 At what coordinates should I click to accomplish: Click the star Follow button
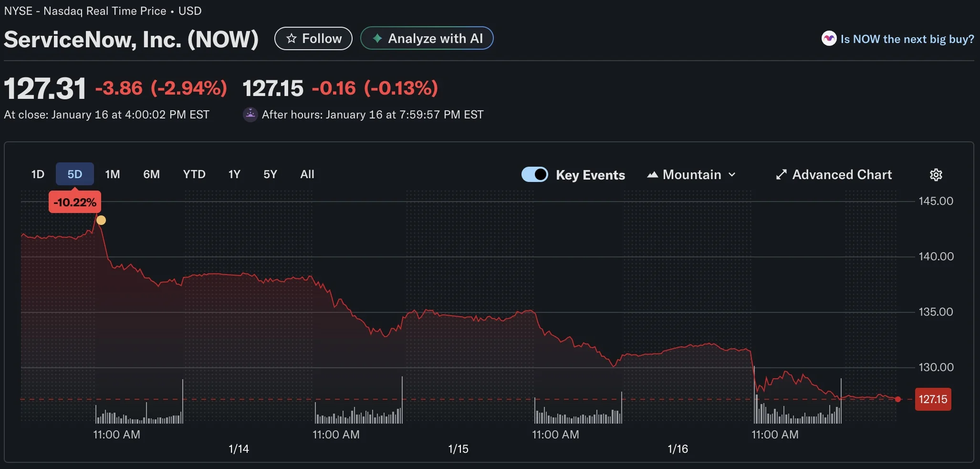313,39
